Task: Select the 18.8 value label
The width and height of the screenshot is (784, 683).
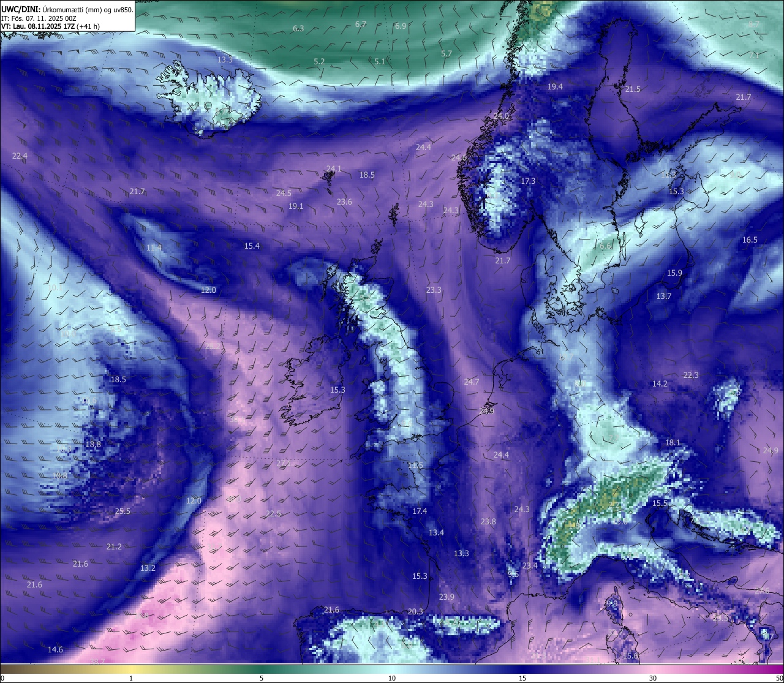Action: [x=93, y=445]
